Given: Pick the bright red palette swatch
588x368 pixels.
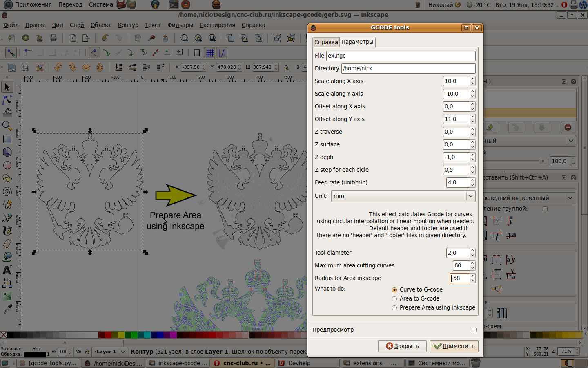Looking at the screenshot, I should click(108, 335).
